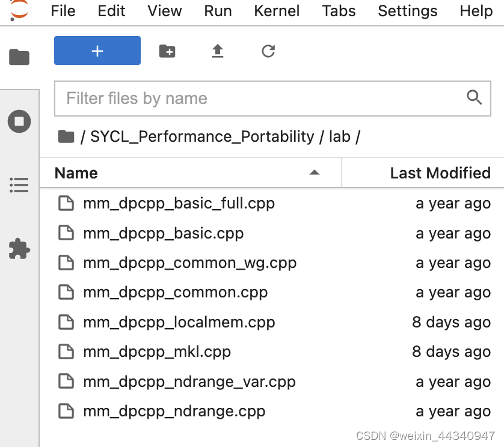Refresh the file list
The height and width of the screenshot is (447, 504).
[268, 51]
